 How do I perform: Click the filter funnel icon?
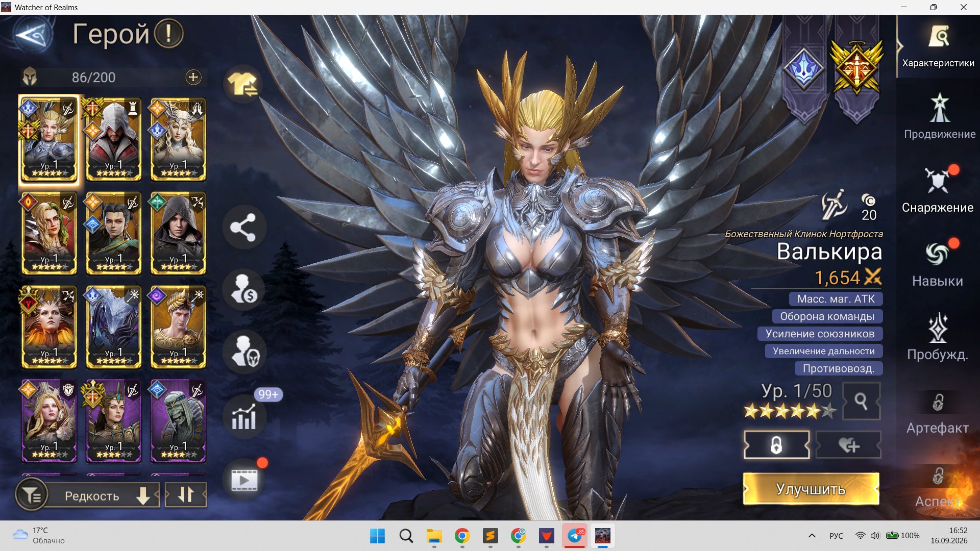click(x=32, y=495)
